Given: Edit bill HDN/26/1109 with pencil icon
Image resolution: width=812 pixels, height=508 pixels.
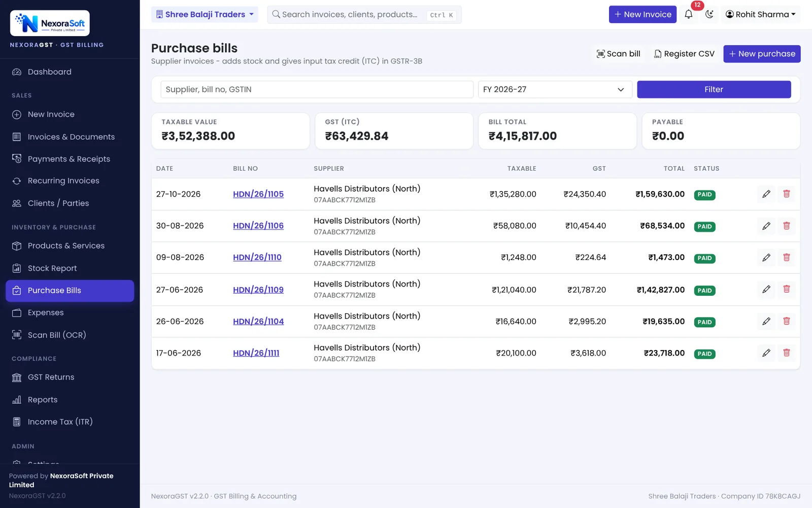Looking at the screenshot, I should coord(766,289).
